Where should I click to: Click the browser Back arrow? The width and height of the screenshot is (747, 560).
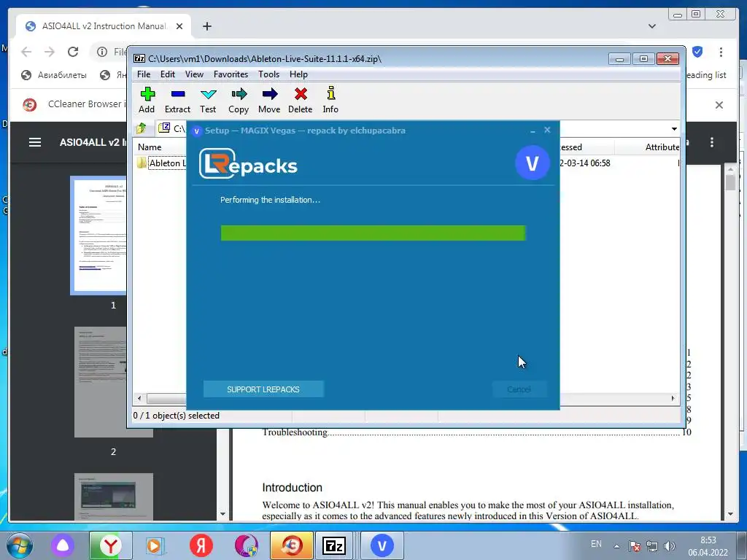coord(26,52)
